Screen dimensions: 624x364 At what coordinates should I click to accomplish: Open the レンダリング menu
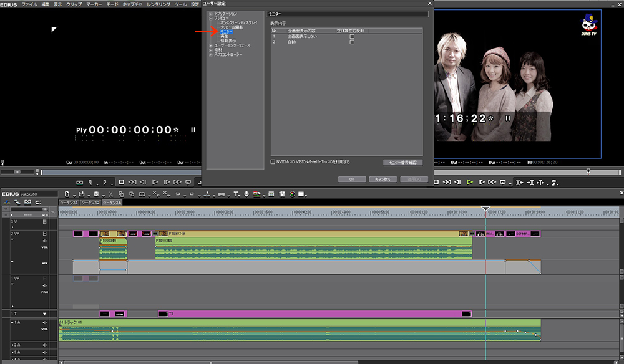point(158,4)
